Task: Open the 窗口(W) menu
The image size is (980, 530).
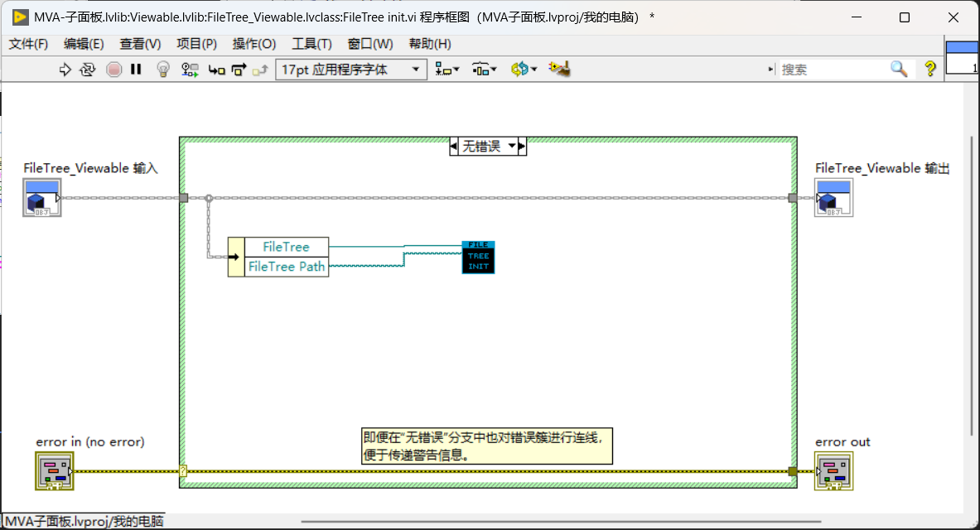Action: tap(370, 44)
